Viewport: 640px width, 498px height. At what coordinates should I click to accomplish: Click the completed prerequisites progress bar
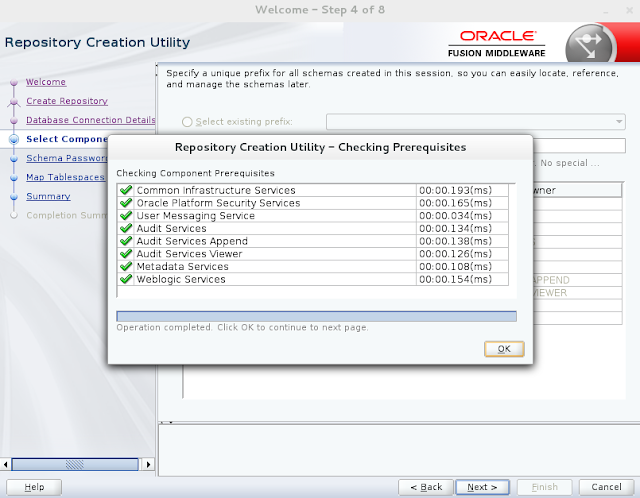[316, 316]
